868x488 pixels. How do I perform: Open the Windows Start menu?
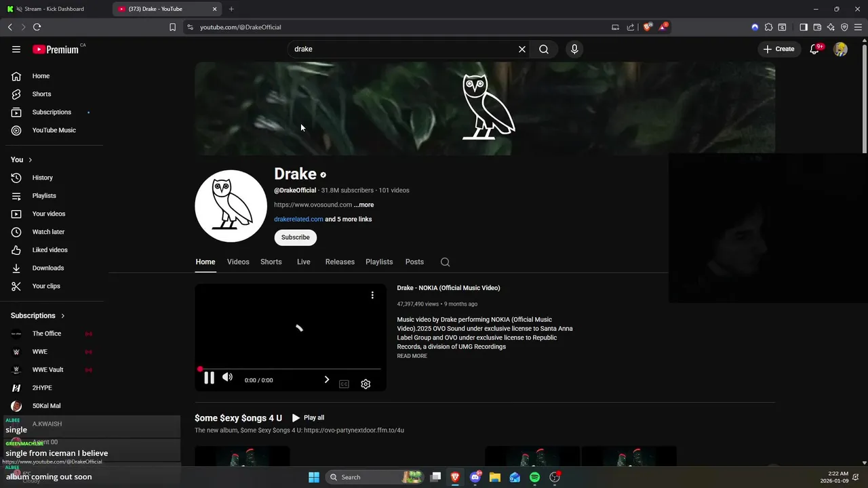coord(313,477)
